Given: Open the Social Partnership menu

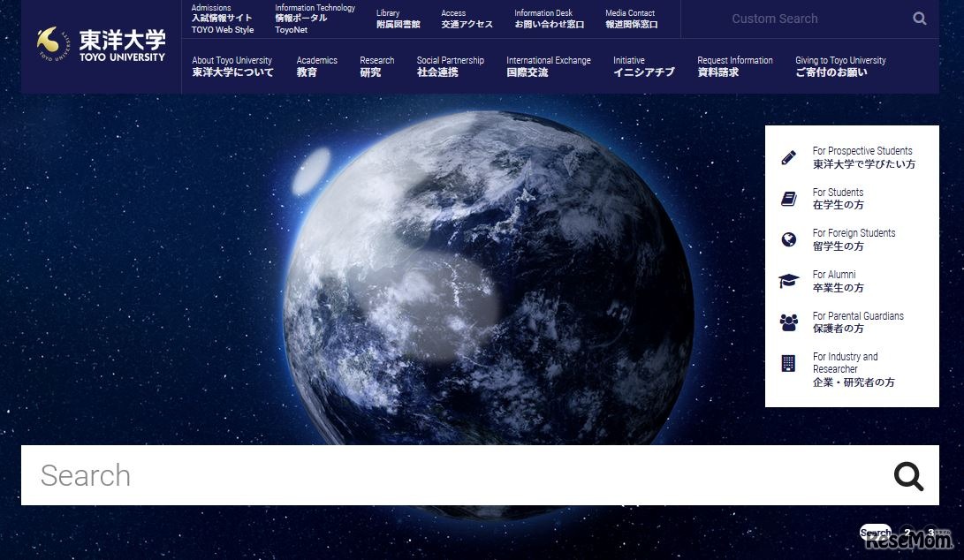Looking at the screenshot, I should 450,66.
